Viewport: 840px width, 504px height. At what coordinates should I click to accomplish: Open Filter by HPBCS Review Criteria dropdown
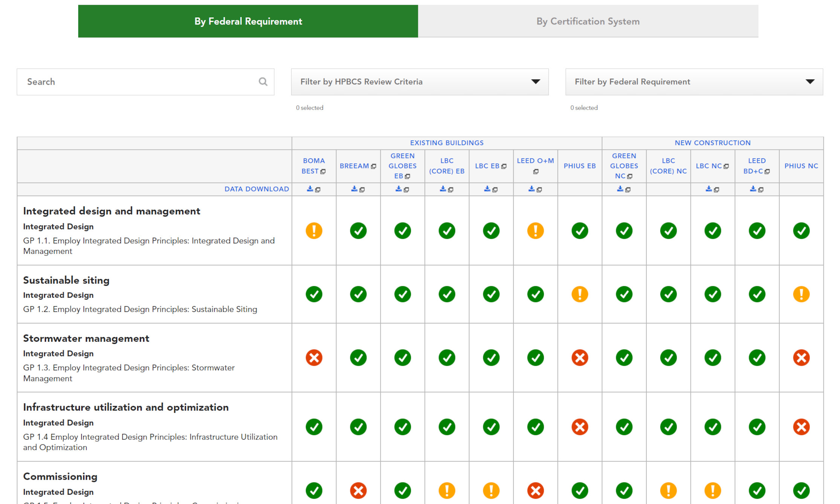point(420,82)
